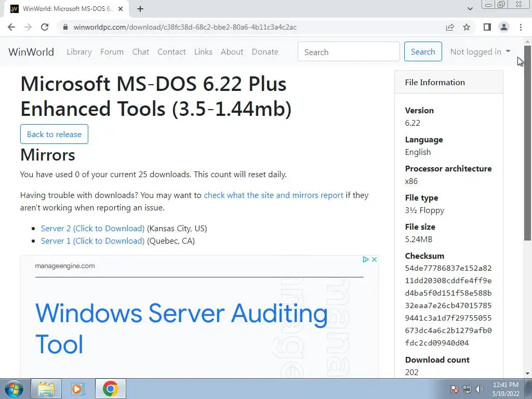Launch Windows Media Player from taskbar
532x399 pixels.
(x=78, y=389)
